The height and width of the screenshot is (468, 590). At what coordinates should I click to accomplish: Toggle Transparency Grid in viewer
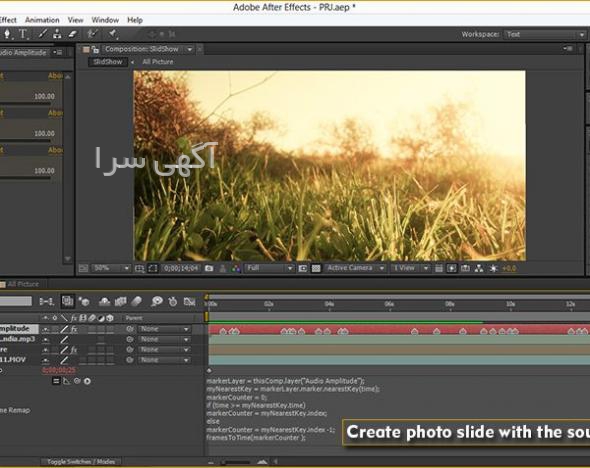pyautogui.click(x=316, y=268)
